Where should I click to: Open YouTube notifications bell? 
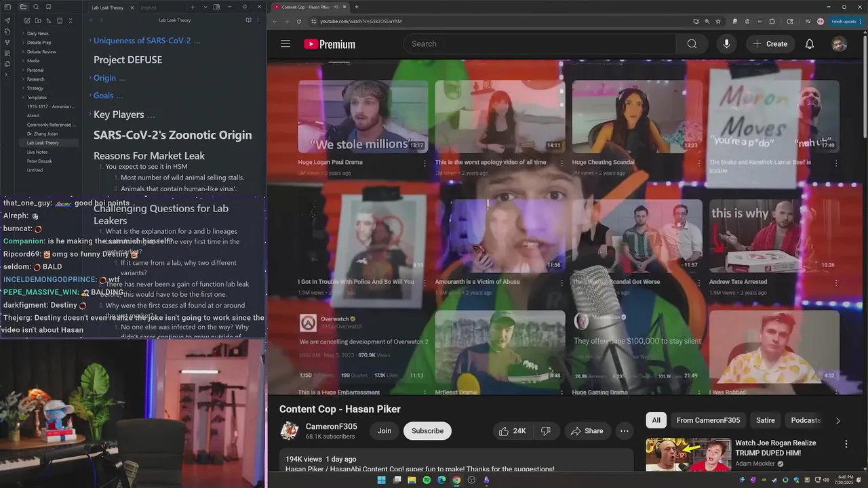810,44
